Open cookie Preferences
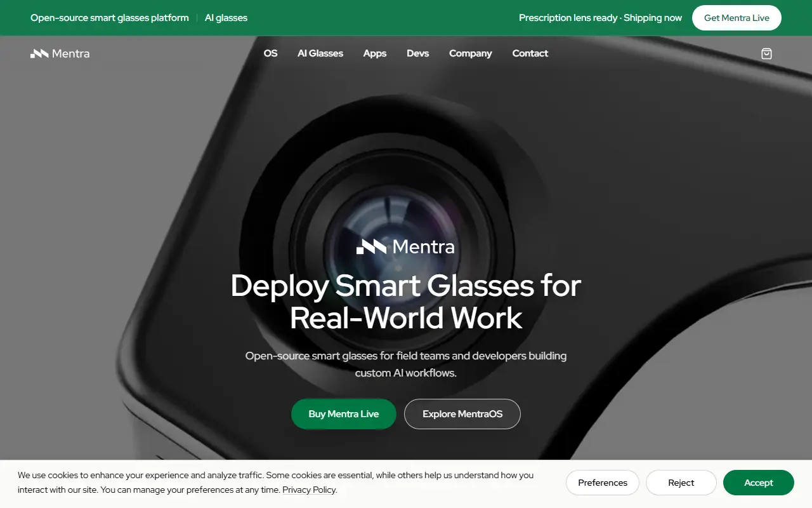Viewport: 812px width, 508px height. click(603, 483)
